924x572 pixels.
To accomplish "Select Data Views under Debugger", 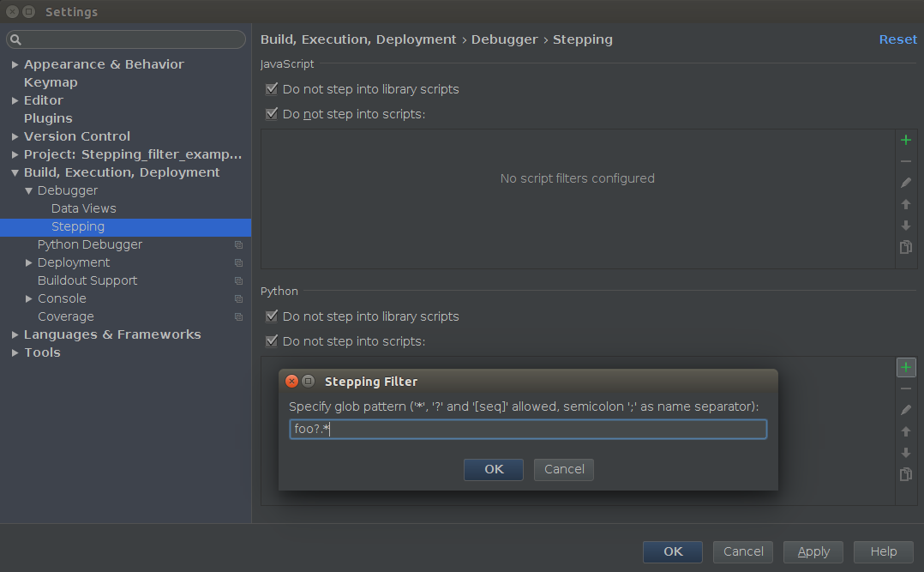I will (84, 208).
